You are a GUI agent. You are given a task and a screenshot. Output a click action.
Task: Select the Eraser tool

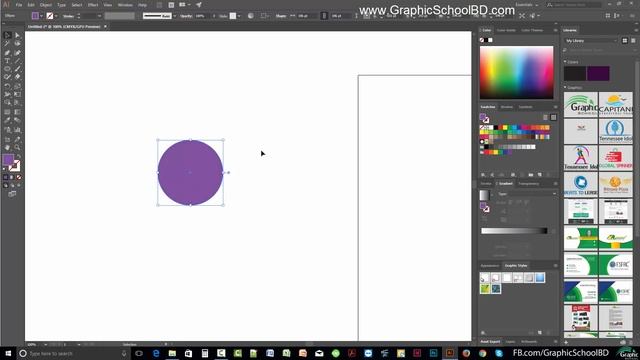point(17,77)
